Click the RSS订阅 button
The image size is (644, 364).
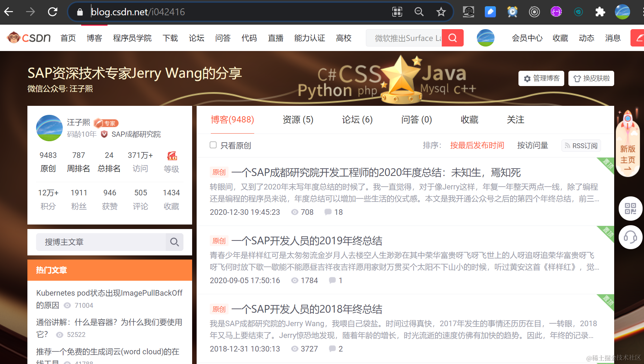[581, 146]
